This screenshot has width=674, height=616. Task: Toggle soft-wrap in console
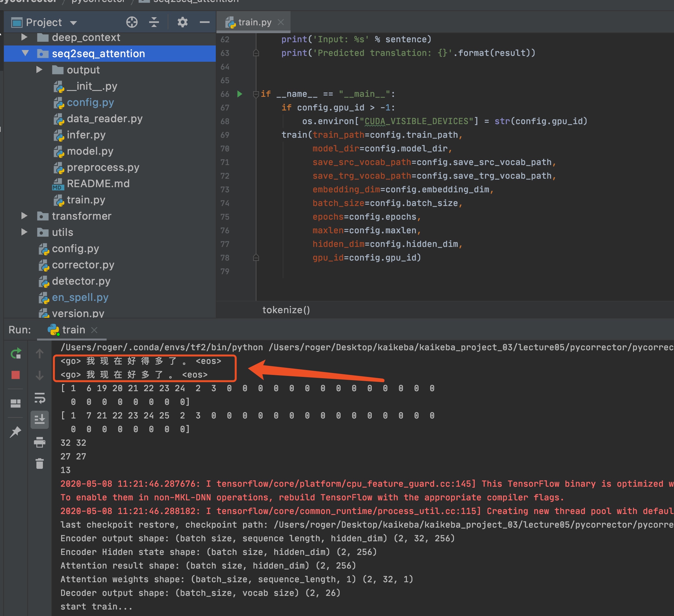(39, 398)
